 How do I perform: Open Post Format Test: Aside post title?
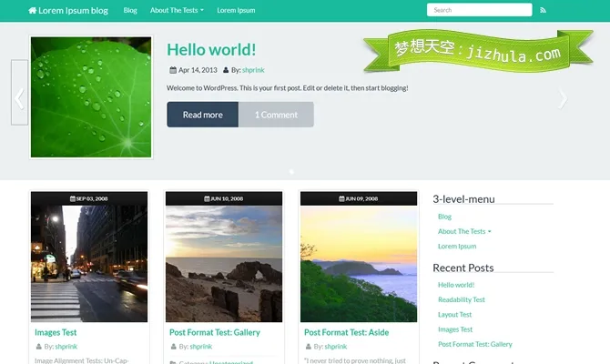(x=347, y=332)
